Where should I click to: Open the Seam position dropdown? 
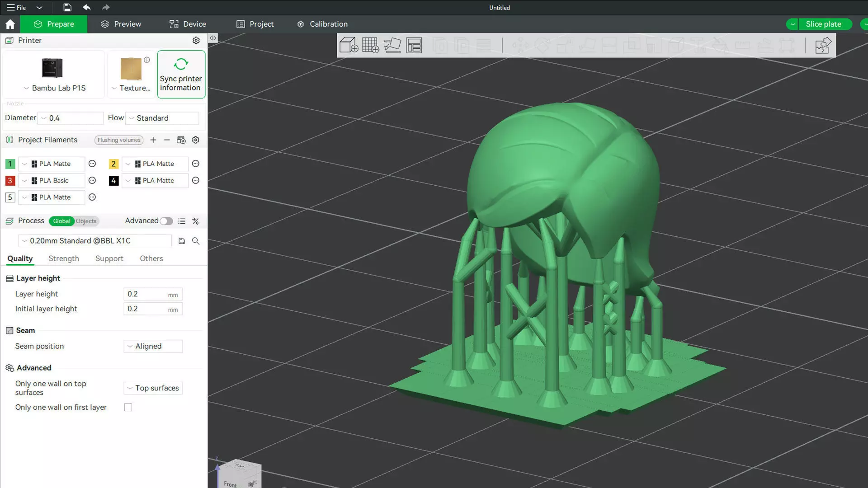153,346
